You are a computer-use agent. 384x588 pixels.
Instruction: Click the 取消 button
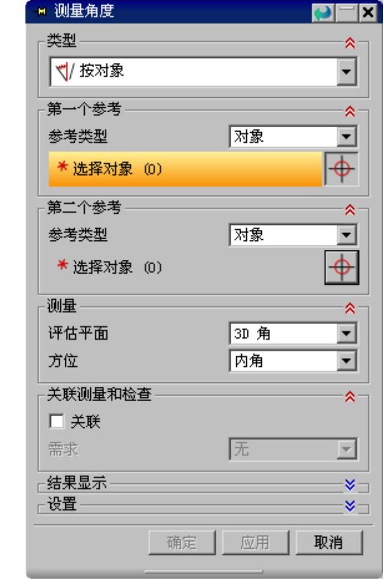[x=329, y=542]
